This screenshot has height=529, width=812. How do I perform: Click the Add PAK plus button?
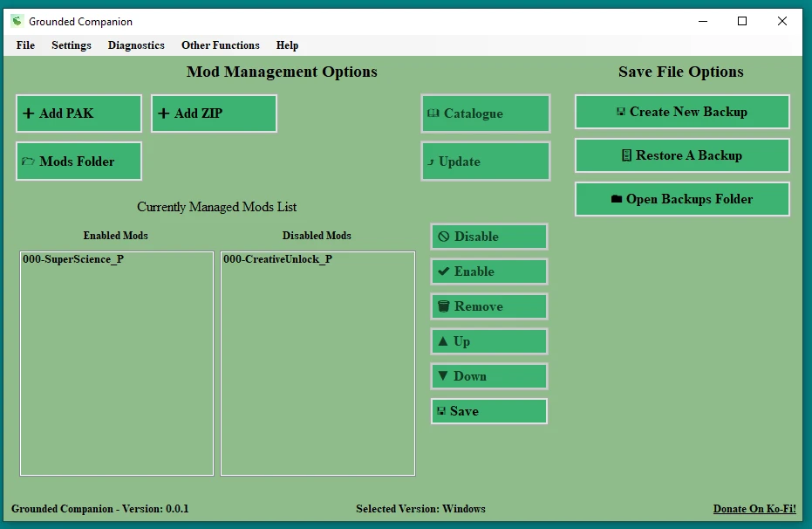point(78,113)
